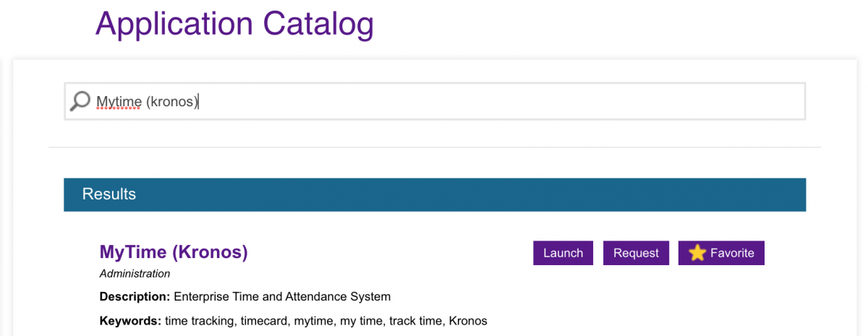The width and height of the screenshot is (868, 336).
Task: Click the "(kronos)" text inside the search field
Action: click(x=172, y=102)
